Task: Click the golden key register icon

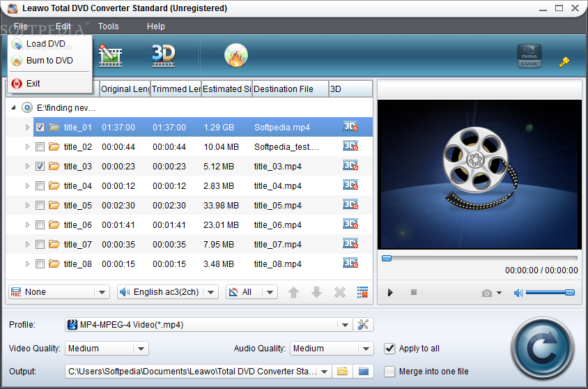Action: coord(564,62)
